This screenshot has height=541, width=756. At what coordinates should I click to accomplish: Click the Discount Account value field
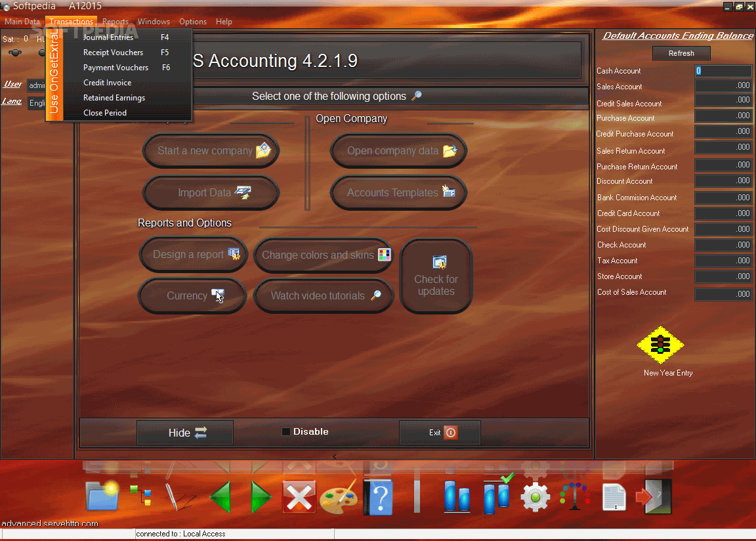coord(723,181)
